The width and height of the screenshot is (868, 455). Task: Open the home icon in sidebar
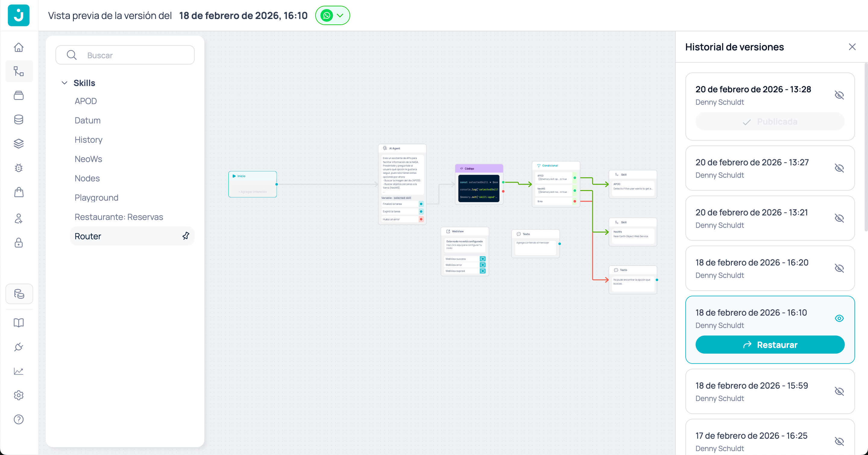[18, 47]
